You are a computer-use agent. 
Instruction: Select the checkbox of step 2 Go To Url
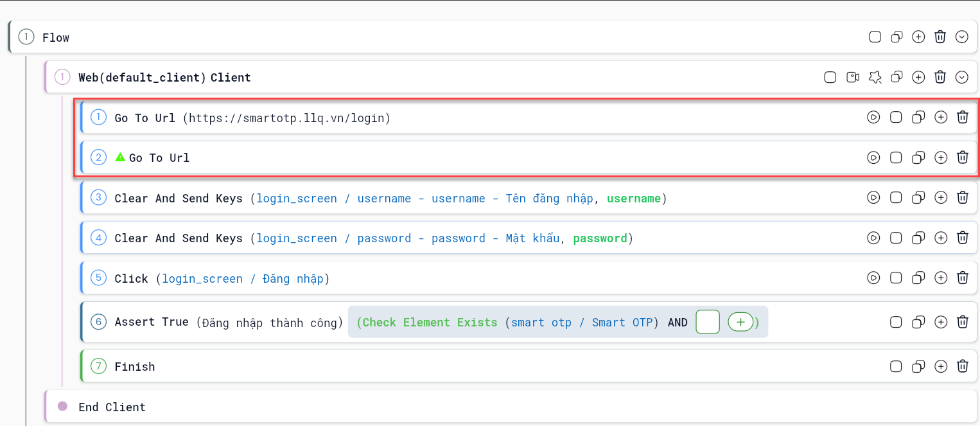coord(896,157)
